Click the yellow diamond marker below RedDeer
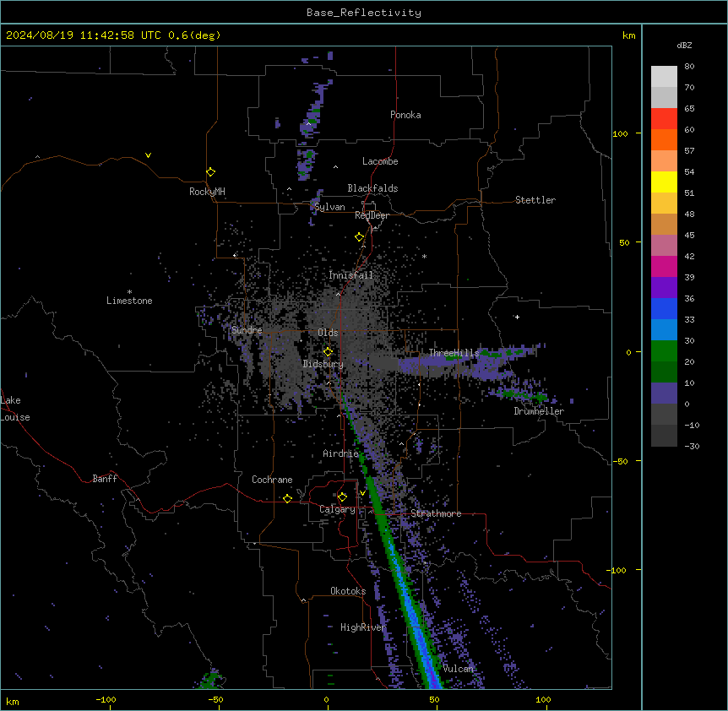The width and height of the screenshot is (728, 711). [x=360, y=237]
